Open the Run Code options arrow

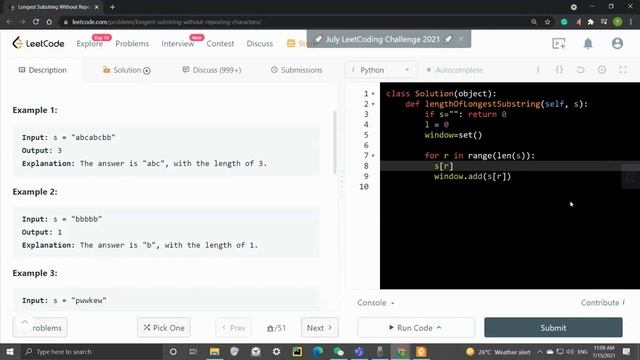point(439,327)
